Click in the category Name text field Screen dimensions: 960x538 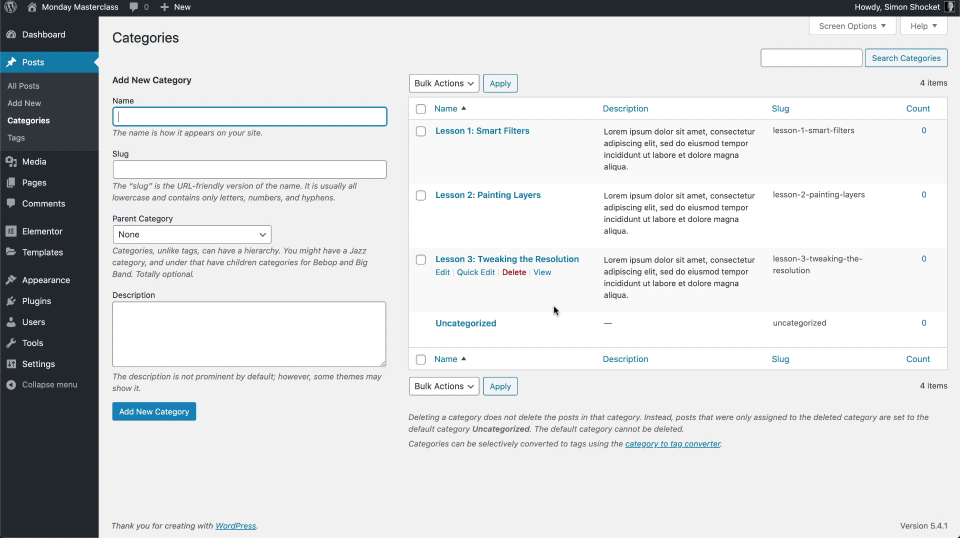point(249,117)
